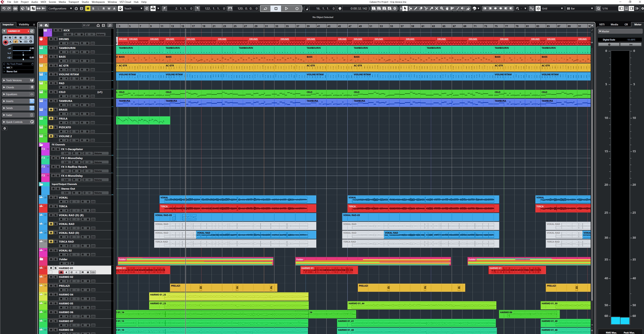Click the Add Track plus icon
Screen dimensions: 644x334
coord(41,25)
